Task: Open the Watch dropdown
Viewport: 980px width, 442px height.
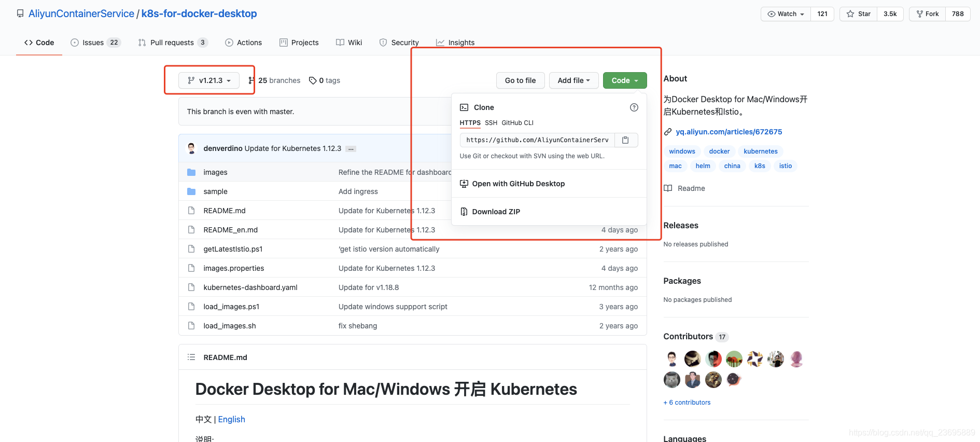Action: [x=786, y=14]
